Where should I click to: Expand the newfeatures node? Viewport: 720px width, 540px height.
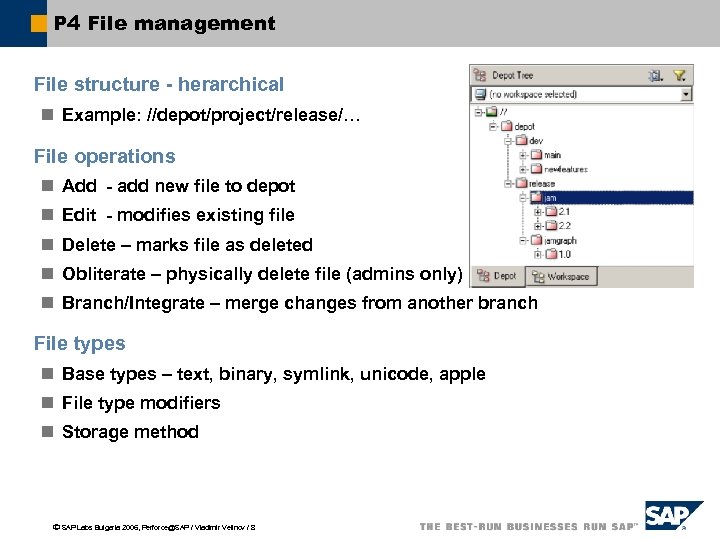click(523, 169)
